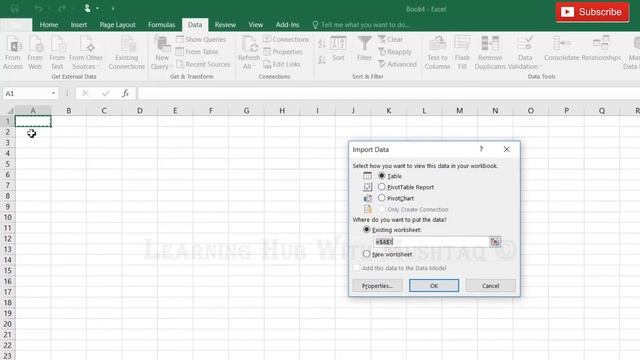Open the Undo history dropdown arrow
The width and height of the screenshot is (640, 360).
pyautogui.click(x=48, y=9)
